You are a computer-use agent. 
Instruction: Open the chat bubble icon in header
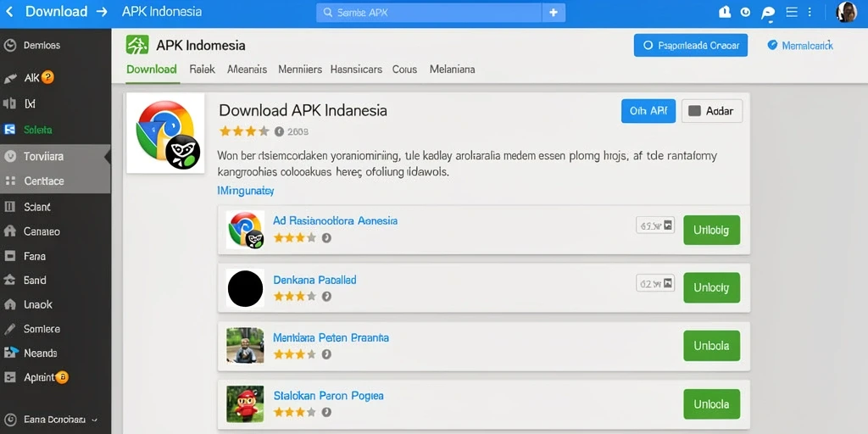point(768,13)
